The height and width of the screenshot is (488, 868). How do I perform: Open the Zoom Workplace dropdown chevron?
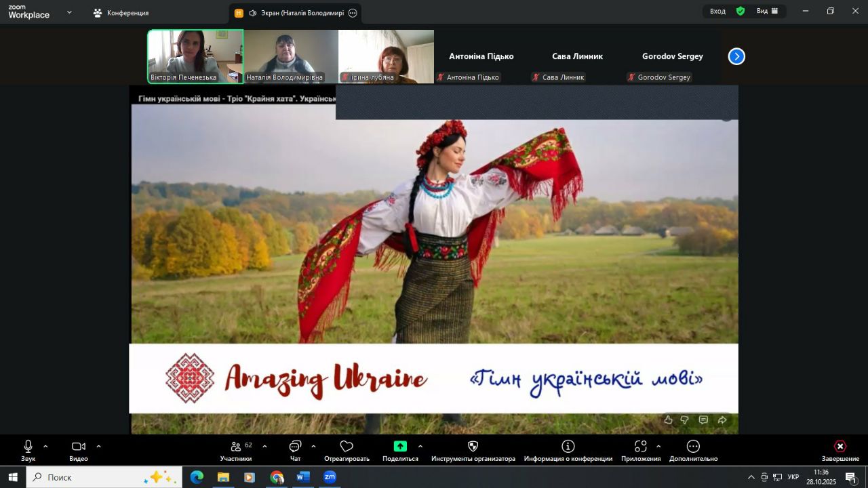pos(69,12)
